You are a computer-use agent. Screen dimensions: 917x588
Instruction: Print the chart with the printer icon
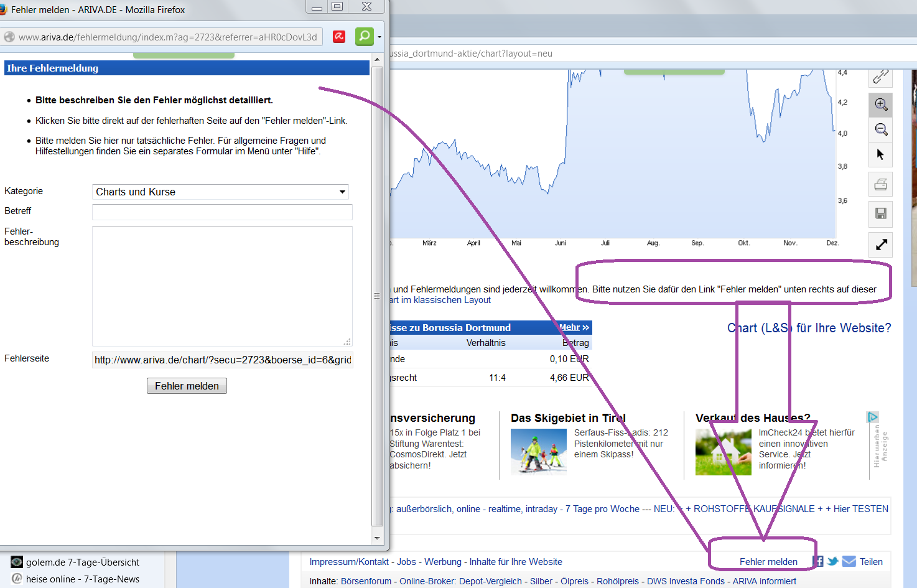[881, 184]
